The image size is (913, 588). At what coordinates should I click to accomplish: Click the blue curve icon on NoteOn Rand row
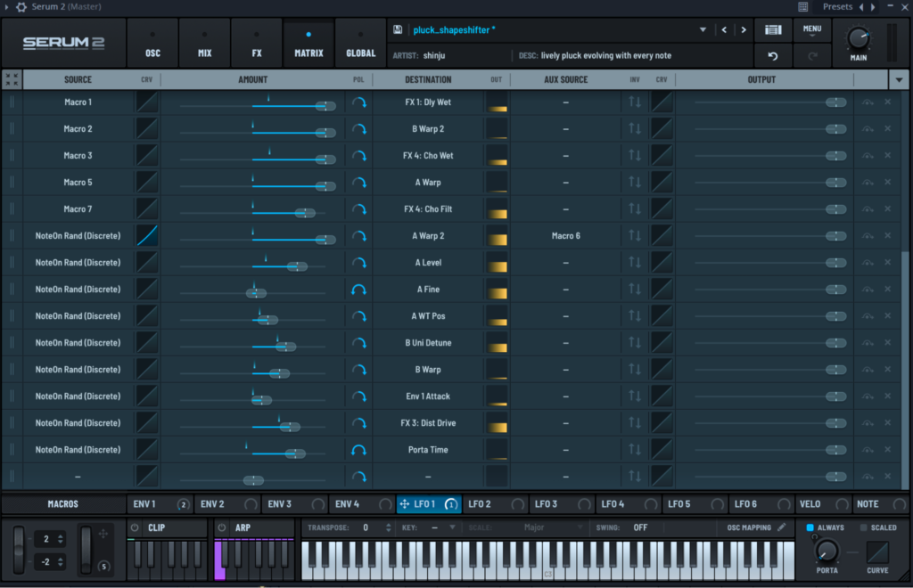pos(145,235)
